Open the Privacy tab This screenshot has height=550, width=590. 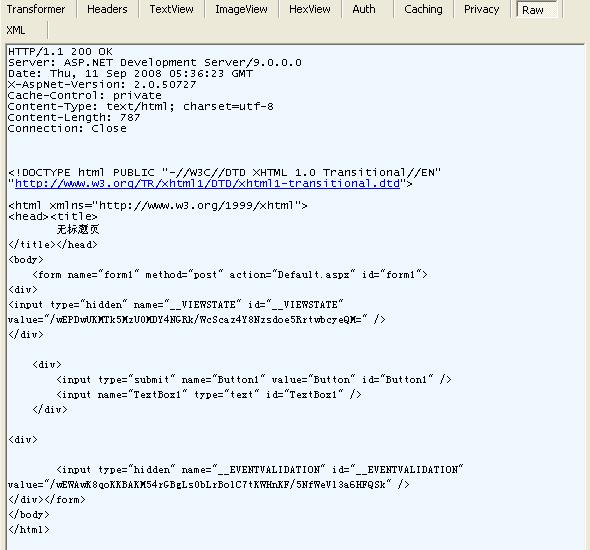[x=482, y=9]
